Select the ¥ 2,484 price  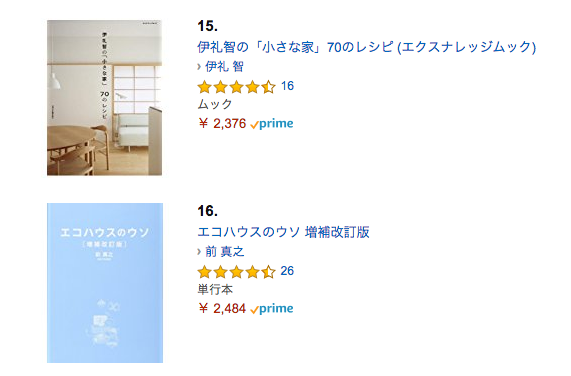click(223, 309)
